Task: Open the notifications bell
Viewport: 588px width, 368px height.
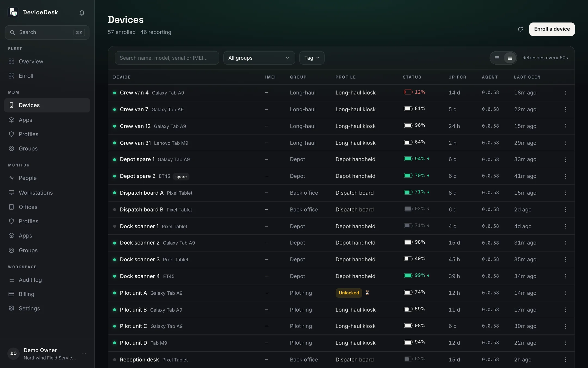Action: [82, 13]
